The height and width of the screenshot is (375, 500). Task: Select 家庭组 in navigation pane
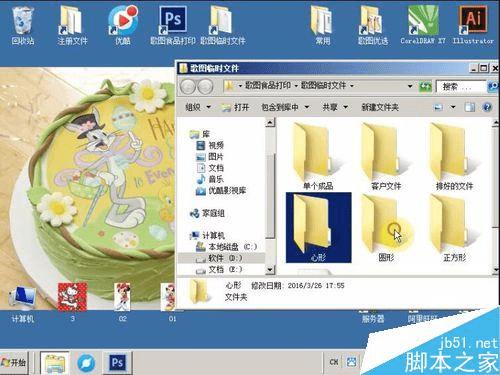pos(207,213)
